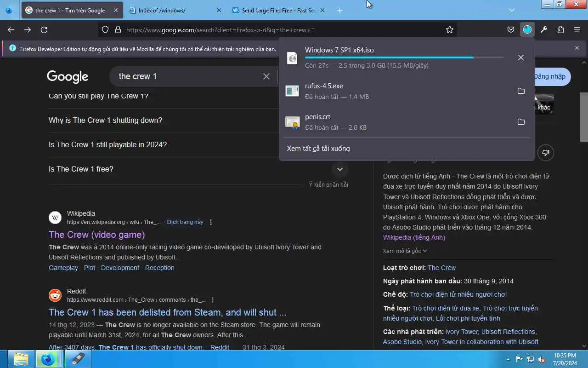
Task: Go back using the browser back arrow
Action: pyautogui.click(x=11, y=29)
